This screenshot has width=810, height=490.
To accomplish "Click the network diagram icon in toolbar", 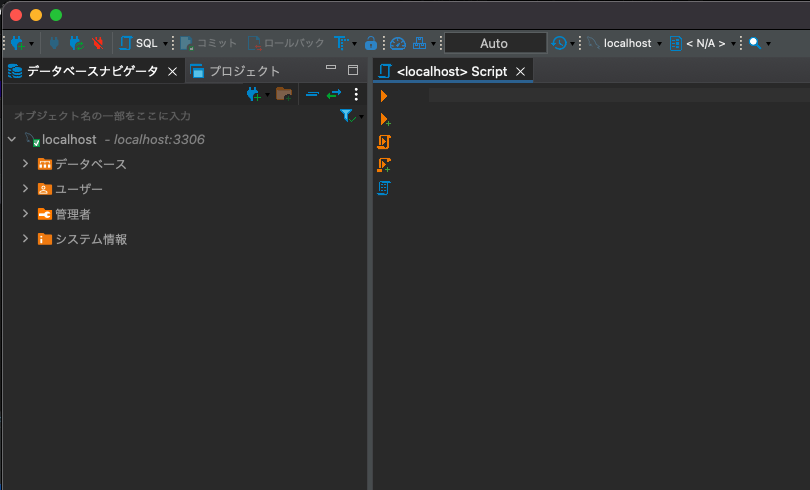I will click(x=419, y=43).
